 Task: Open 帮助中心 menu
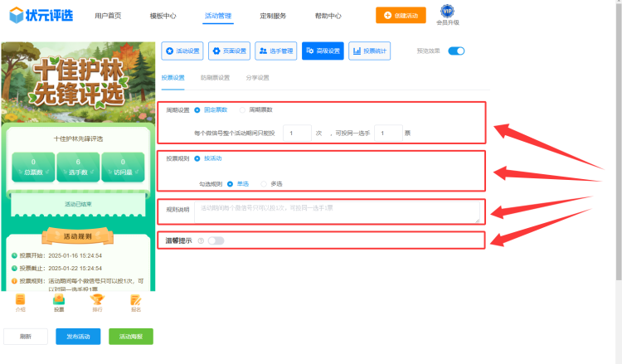point(328,16)
